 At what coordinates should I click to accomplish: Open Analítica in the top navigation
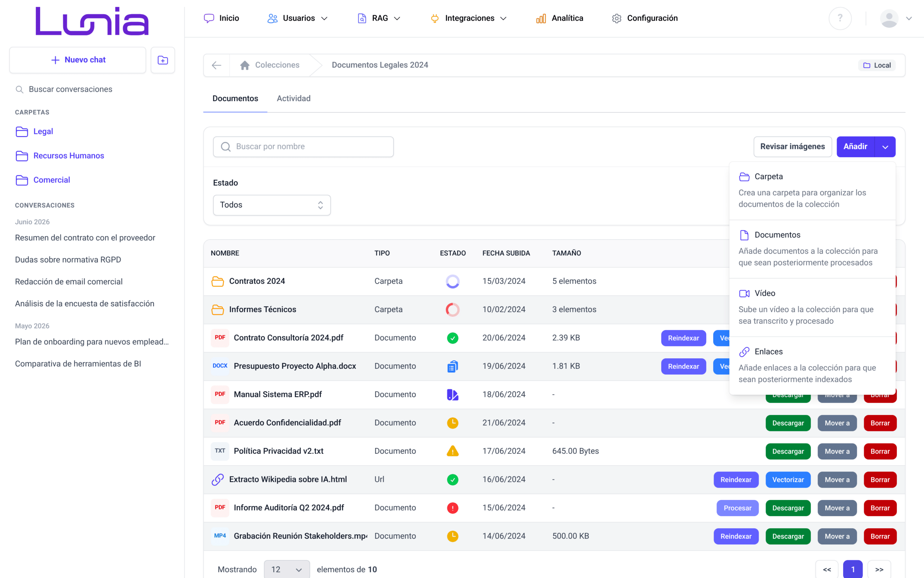coord(560,18)
